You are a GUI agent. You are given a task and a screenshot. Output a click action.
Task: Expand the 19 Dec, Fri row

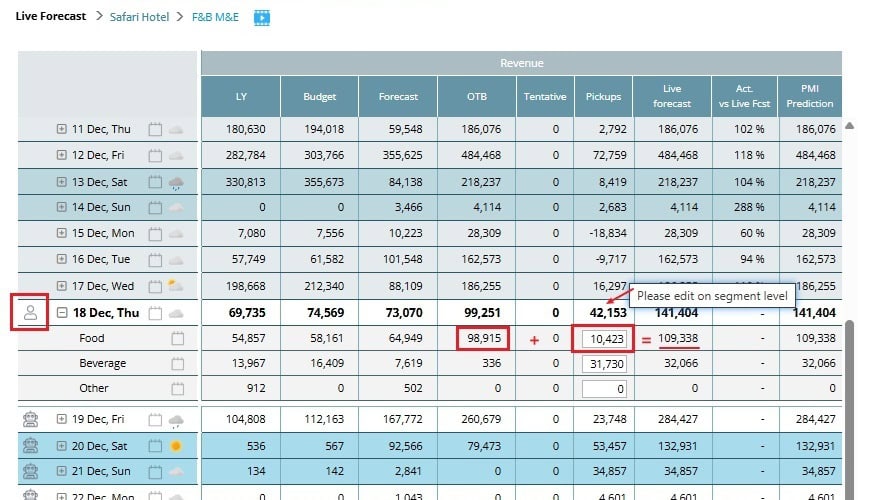point(62,419)
